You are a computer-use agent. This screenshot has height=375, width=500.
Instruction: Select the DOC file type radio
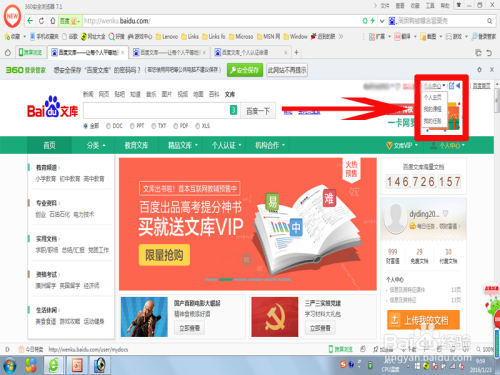pyautogui.click(x=108, y=126)
